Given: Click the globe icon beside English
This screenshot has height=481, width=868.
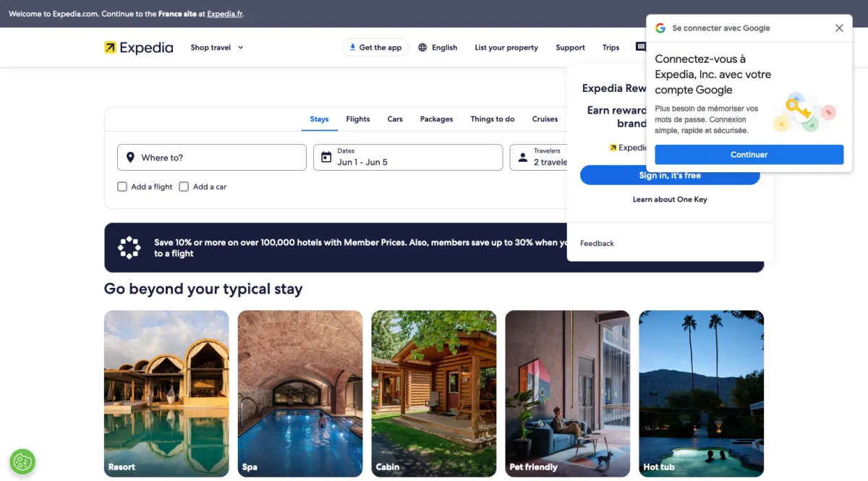Looking at the screenshot, I should coord(422,48).
